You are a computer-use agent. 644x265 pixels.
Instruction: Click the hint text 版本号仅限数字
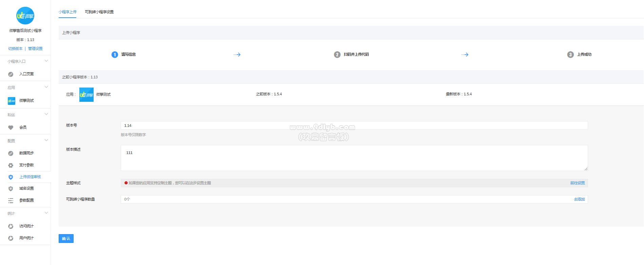click(x=133, y=135)
